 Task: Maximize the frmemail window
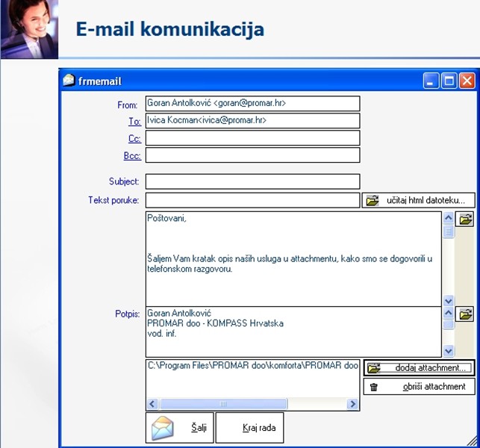449,81
